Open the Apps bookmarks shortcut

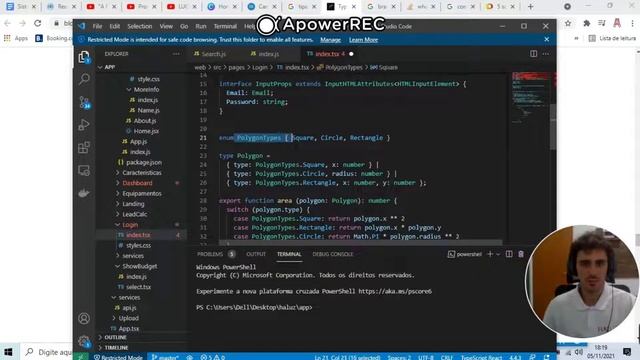[16, 38]
